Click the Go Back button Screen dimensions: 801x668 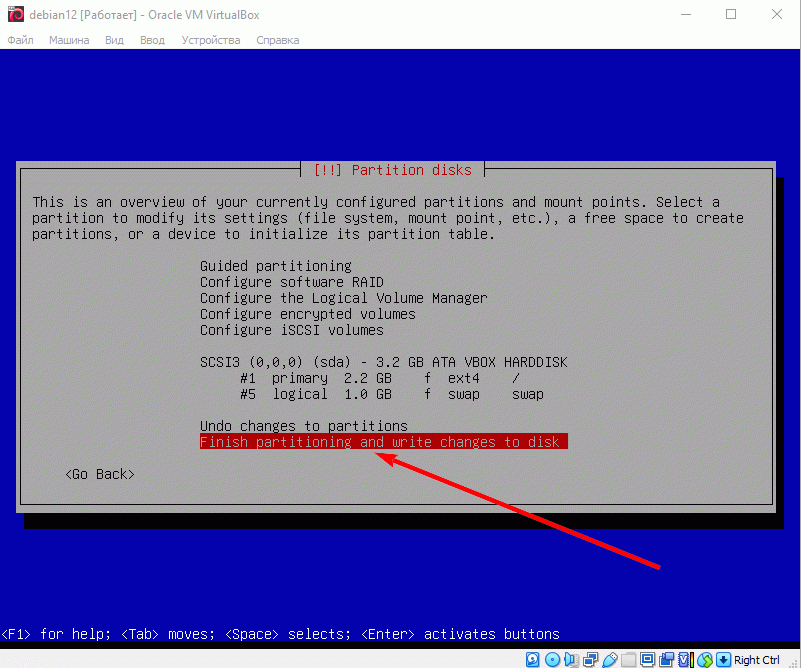point(100,474)
